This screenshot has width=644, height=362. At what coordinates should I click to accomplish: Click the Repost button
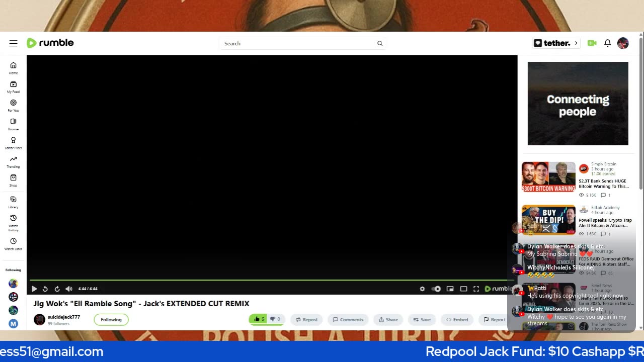[x=306, y=319]
